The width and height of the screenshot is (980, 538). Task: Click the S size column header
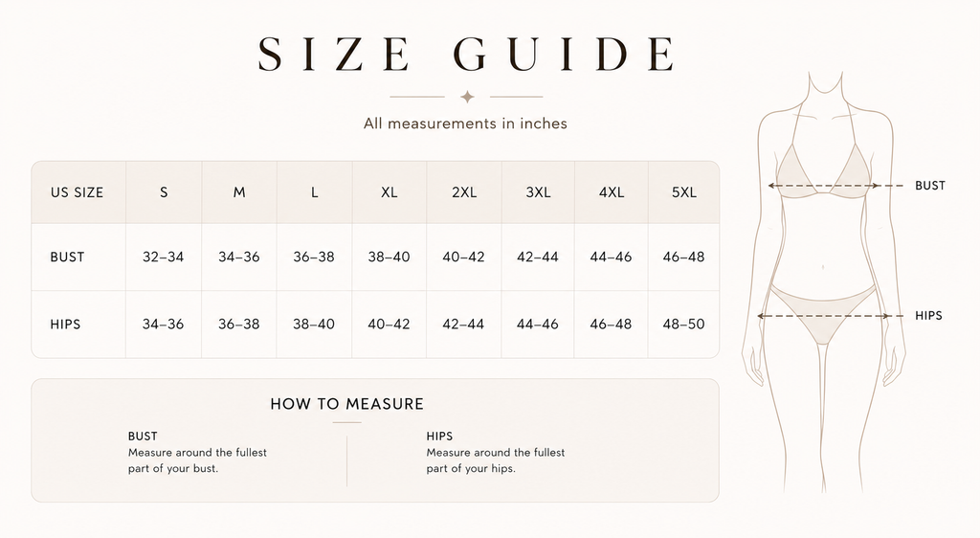164,192
